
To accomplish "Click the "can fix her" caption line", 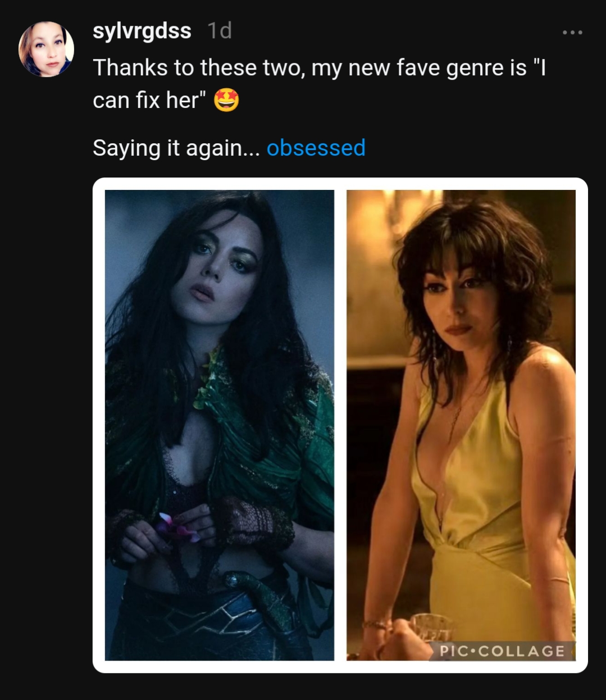I will tap(146, 101).
